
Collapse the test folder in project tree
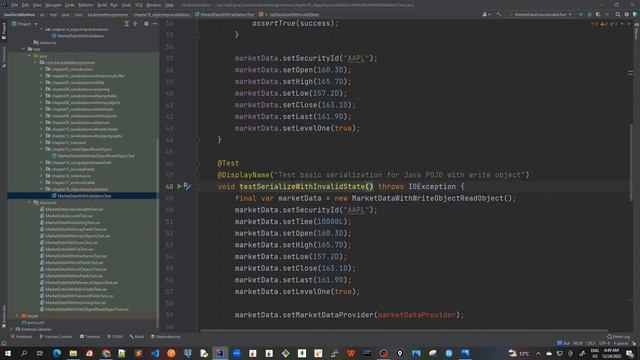coord(23,49)
